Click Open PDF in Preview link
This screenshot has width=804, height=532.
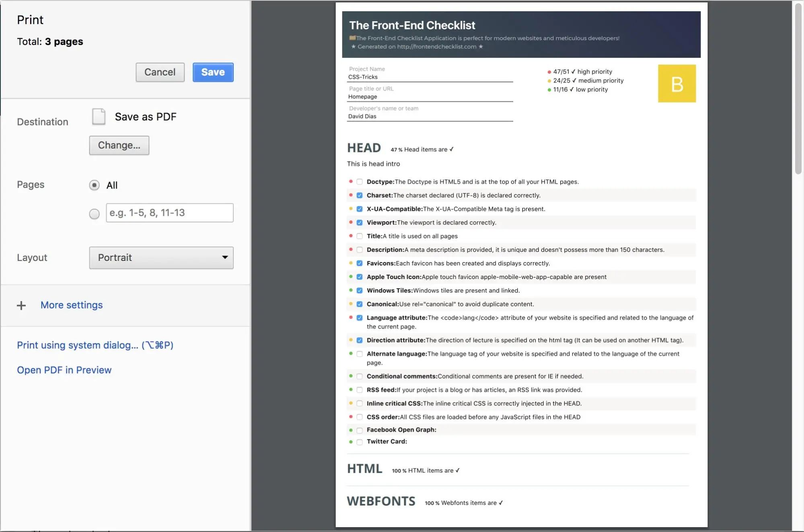pyautogui.click(x=64, y=370)
